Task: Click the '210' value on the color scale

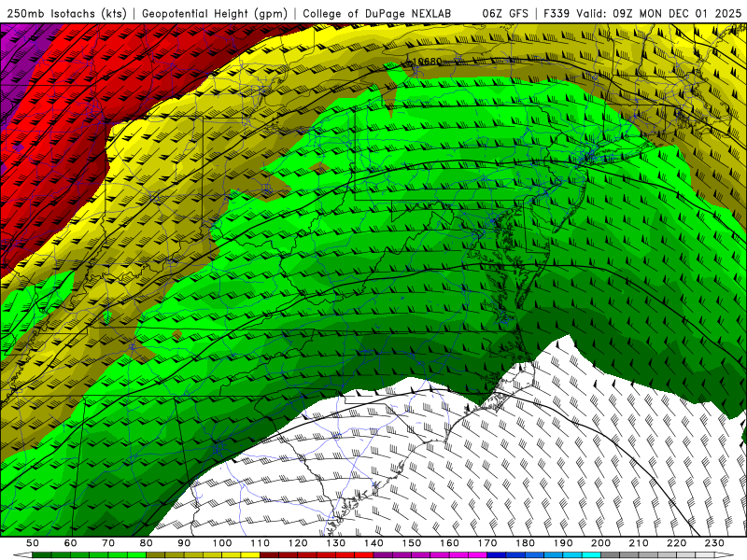Action: tap(639, 543)
